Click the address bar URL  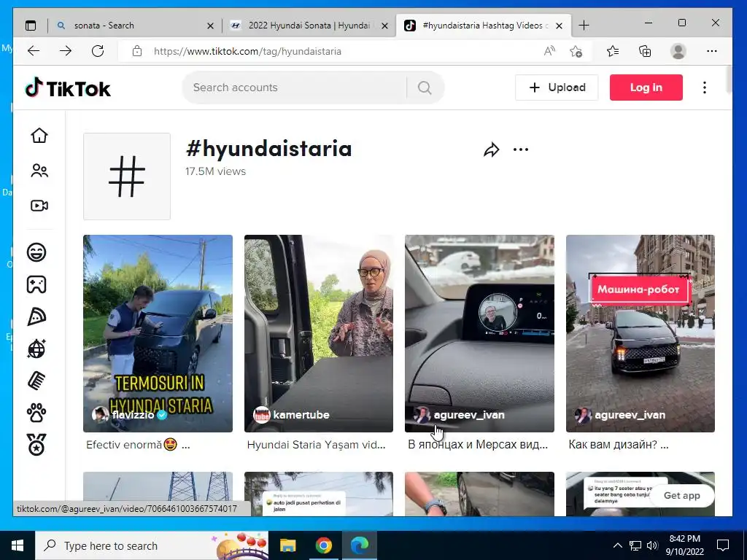click(247, 52)
